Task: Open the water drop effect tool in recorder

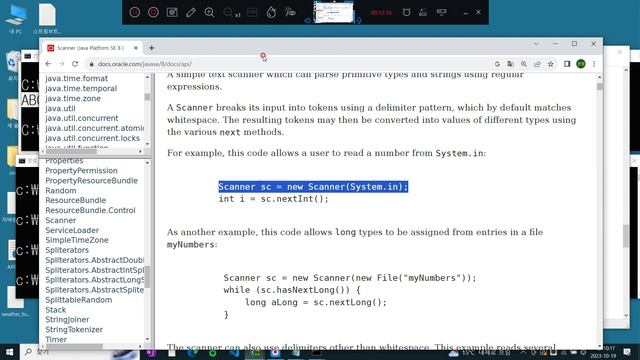Action: tap(271, 12)
